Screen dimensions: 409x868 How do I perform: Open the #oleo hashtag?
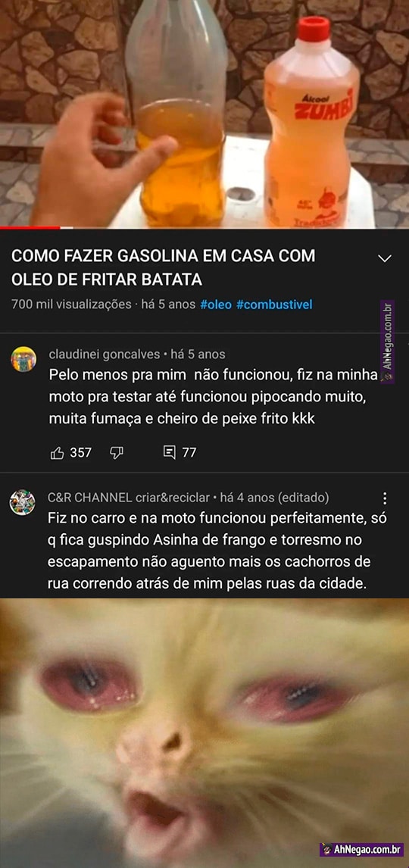pyautogui.click(x=215, y=304)
